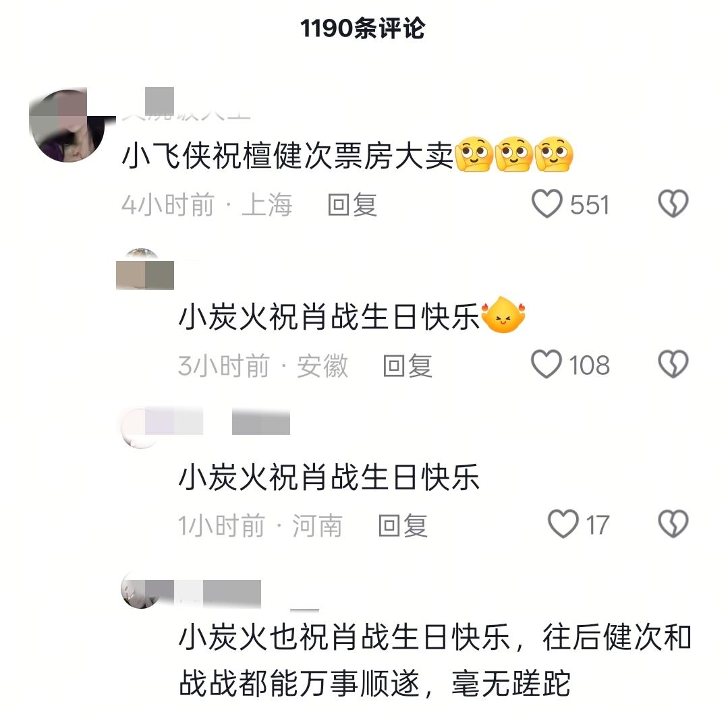
Task: Open avatar of the last commenter
Action: 140,590
